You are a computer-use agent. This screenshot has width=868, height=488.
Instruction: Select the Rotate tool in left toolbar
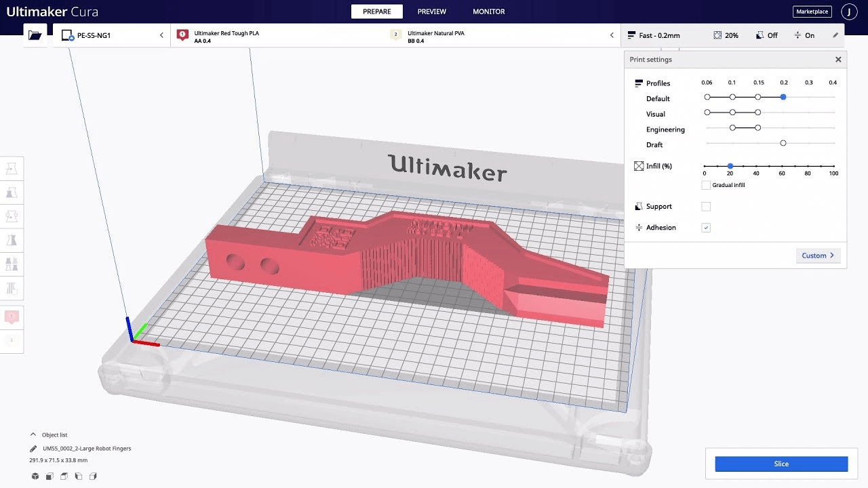pyautogui.click(x=12, y=216)
